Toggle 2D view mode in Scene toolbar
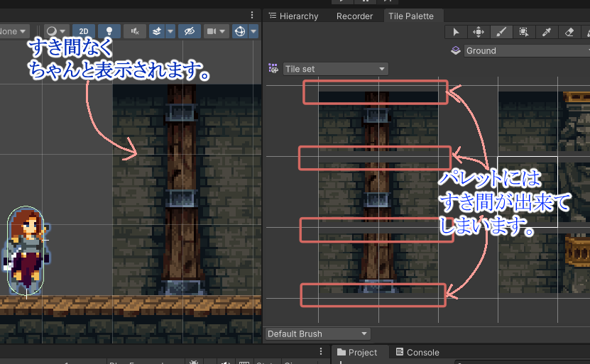 pyautogui.click(x=84, y=31)
